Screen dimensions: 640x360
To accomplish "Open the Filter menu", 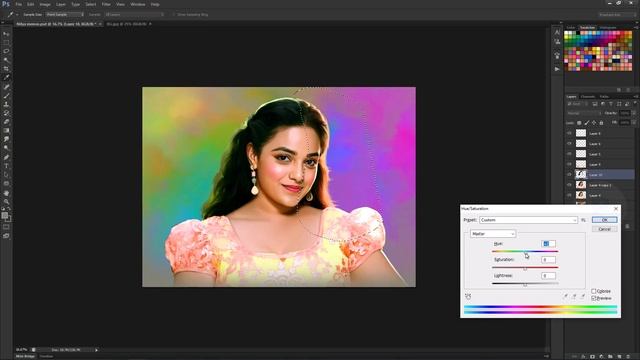I will [x=106, y=4].
